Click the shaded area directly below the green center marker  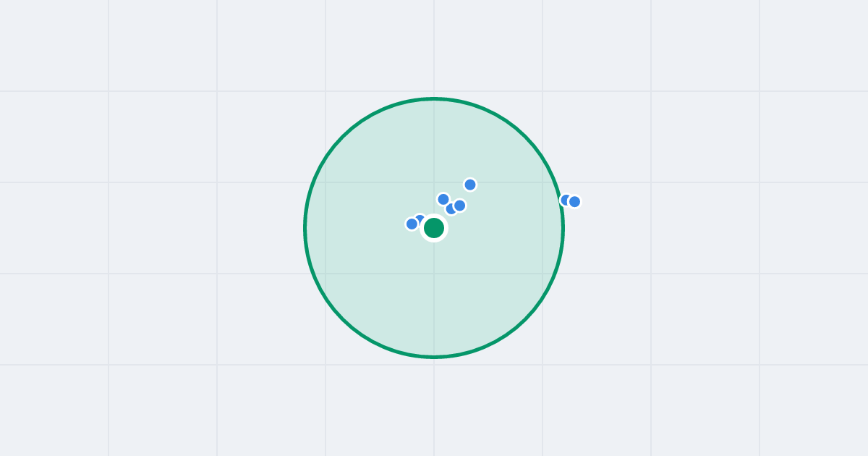pos(434,297)
